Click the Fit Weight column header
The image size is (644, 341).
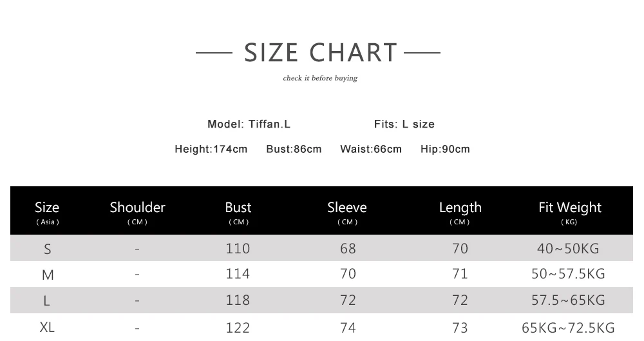[570, 212]
